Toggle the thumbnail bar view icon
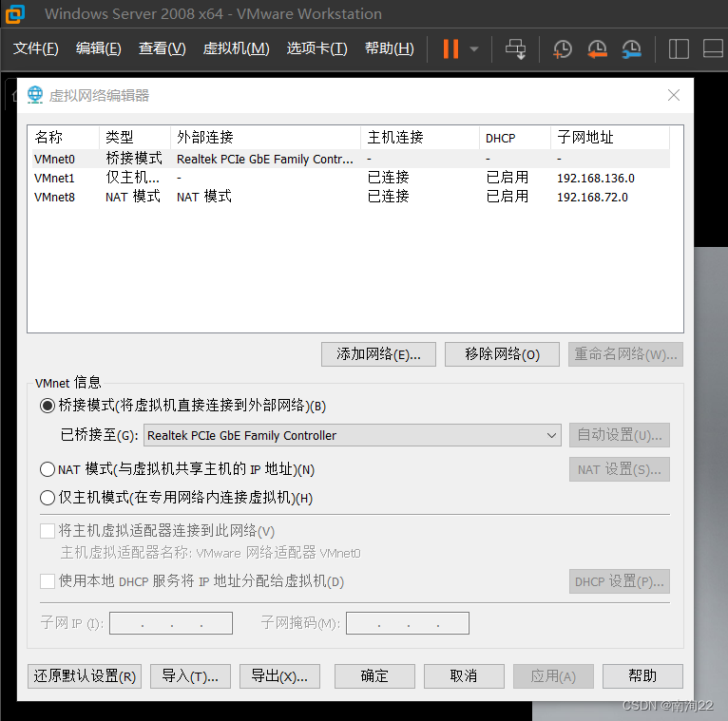This screenshot has height=721, width=728. coord(714,48)
